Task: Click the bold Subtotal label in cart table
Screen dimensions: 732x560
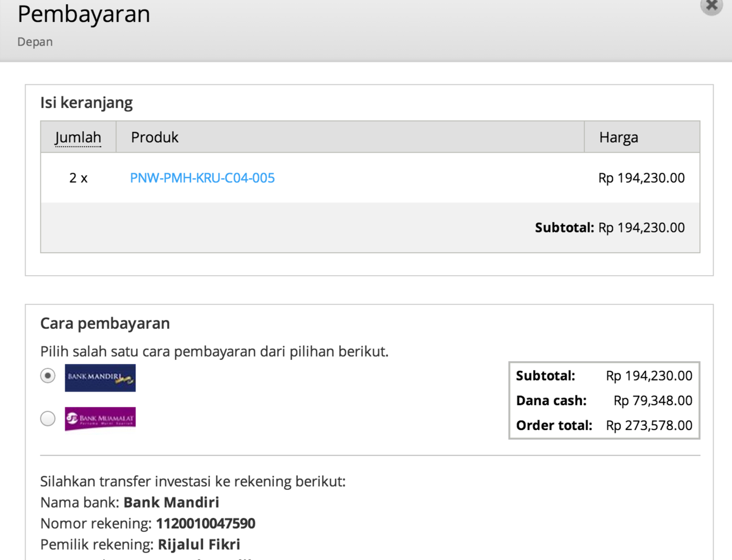Action: 564,228
